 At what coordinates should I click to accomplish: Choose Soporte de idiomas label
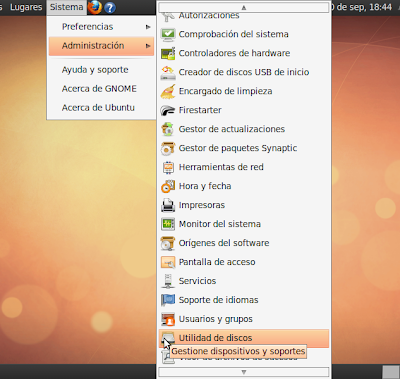pyautogui.click(x=218, y=300)
